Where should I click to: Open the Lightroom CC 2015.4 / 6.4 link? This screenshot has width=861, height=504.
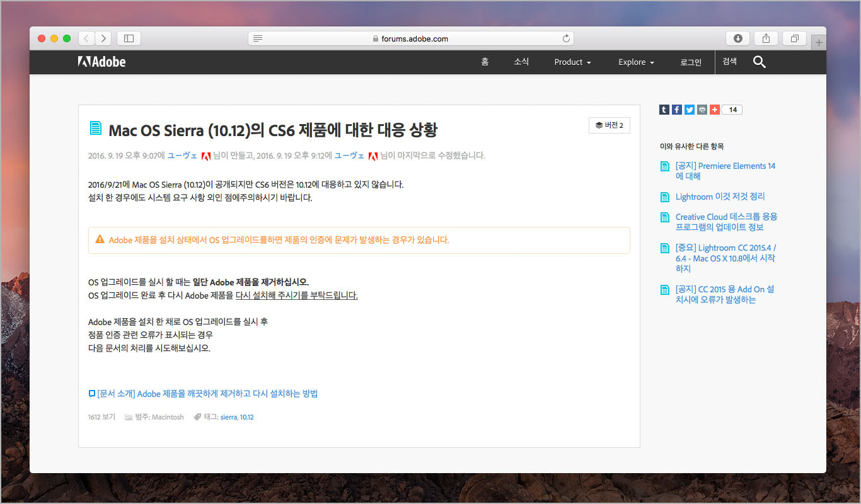tap(725, 258)
